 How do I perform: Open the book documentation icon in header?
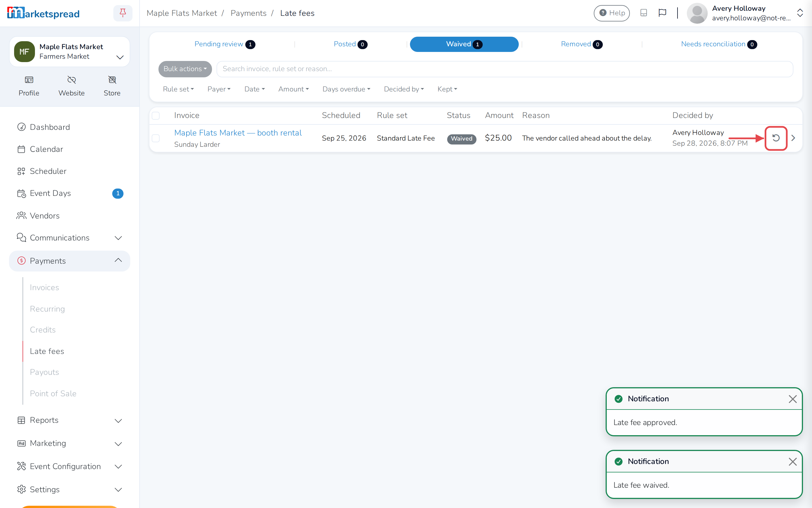coord(644,13)
